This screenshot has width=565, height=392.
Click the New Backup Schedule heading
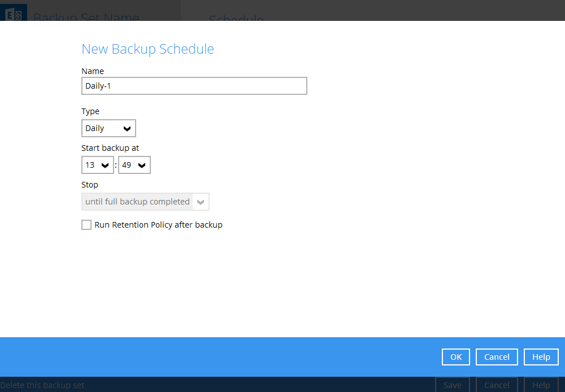147,49
